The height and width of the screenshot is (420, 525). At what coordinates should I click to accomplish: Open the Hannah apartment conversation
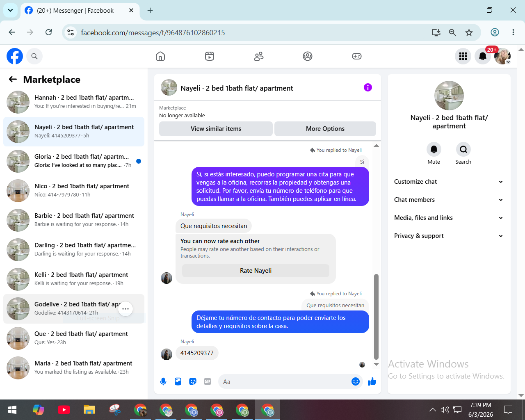[74, 102]
